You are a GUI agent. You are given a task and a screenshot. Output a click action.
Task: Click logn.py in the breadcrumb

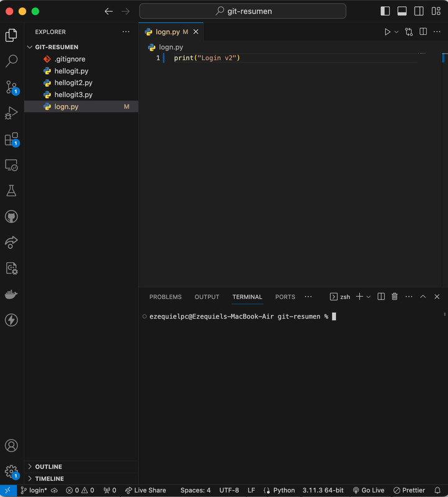pyautogui.click(x=171, y=47)
